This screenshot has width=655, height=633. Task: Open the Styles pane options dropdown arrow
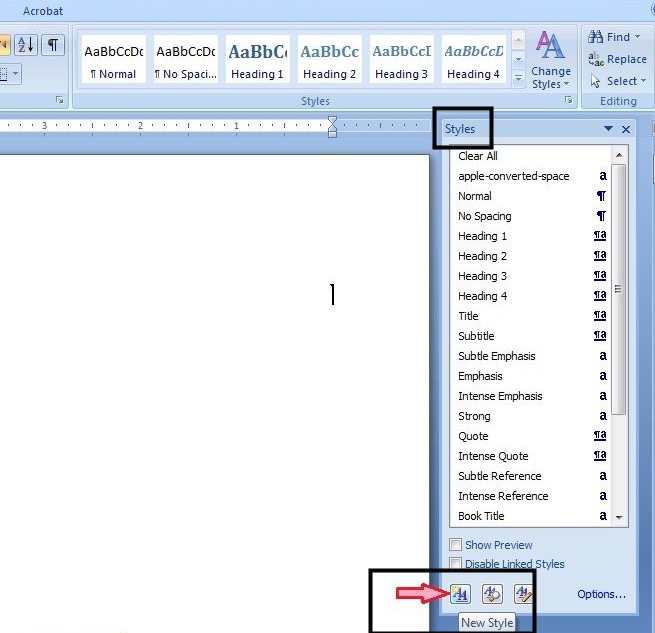608,129
